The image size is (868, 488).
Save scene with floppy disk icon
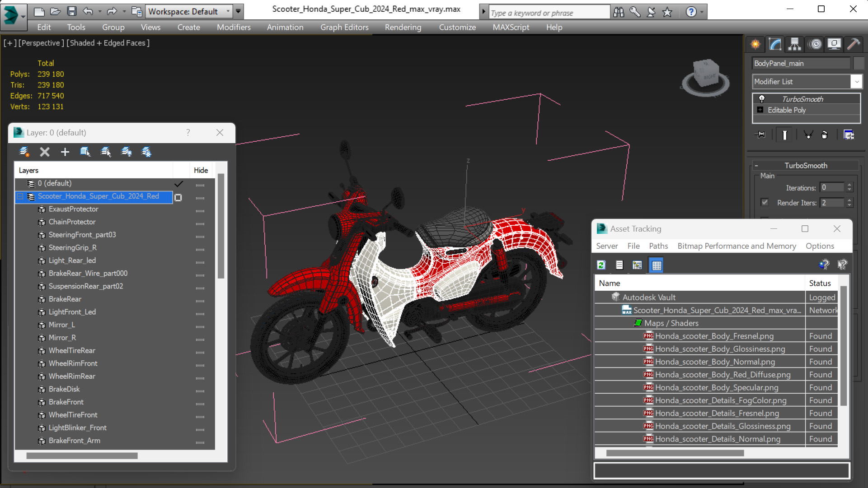tap(71, 11)
